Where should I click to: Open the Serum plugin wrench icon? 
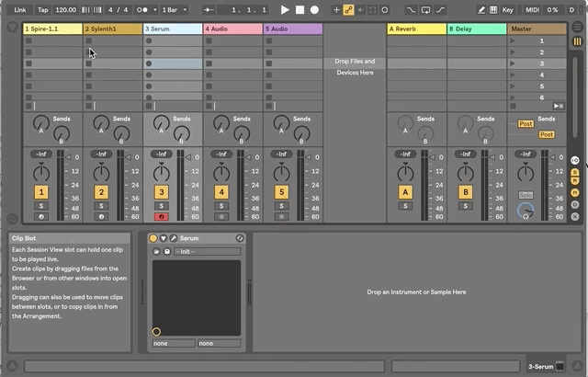click(173, 238)
